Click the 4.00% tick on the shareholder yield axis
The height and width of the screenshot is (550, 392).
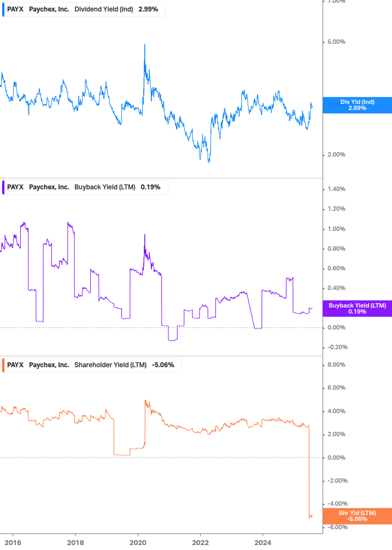tap(336, 411)
